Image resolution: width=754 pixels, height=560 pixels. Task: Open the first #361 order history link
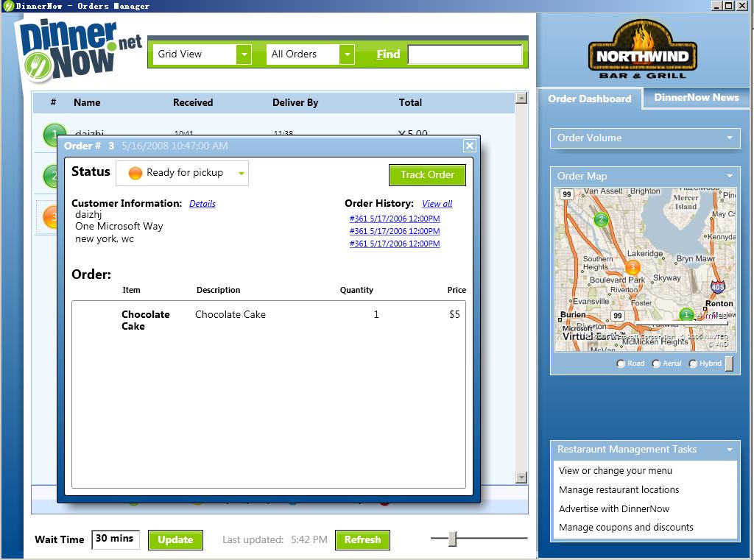(395, 219)
